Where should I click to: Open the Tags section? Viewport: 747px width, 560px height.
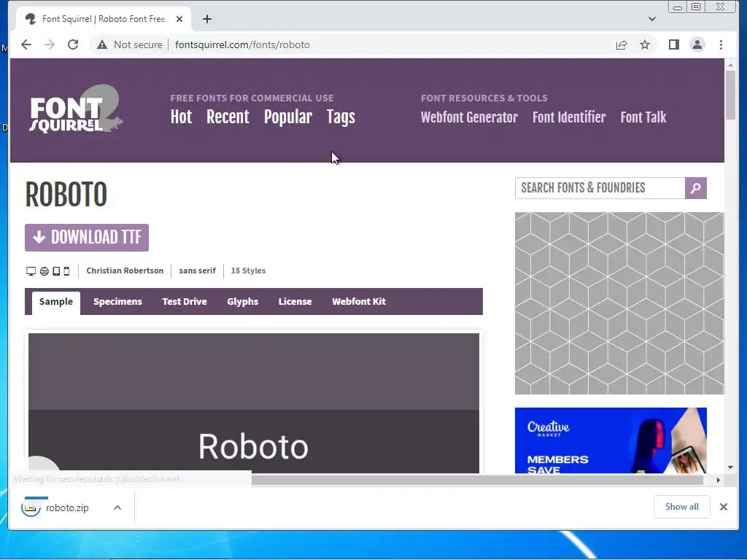click(341, 117)
